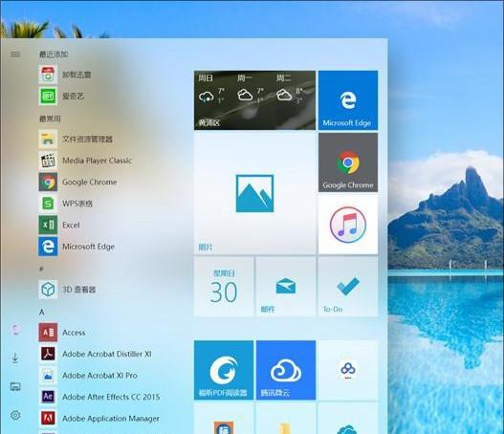
Task: Click the A letter group header
Action: pos(42,312)
